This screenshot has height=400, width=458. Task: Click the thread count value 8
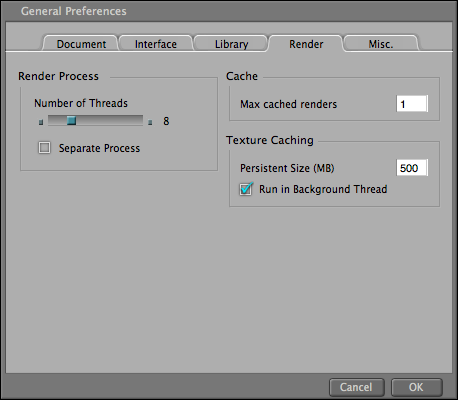pos(166,121)
